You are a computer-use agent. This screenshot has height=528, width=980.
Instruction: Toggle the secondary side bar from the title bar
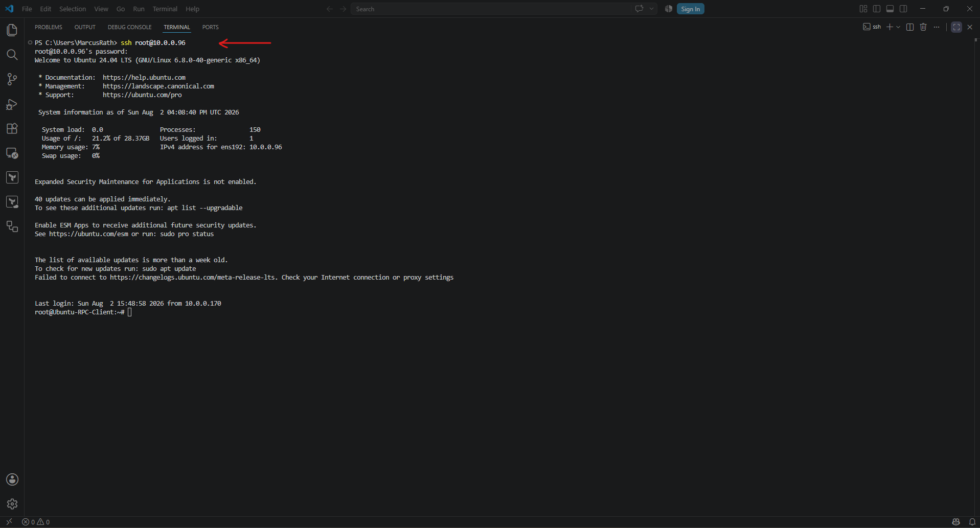tap(903, 9)
